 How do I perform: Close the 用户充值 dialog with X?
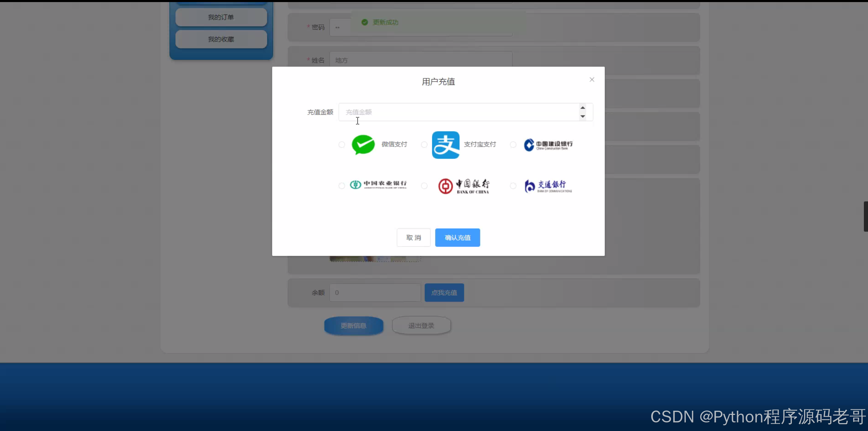coord(592,80)
